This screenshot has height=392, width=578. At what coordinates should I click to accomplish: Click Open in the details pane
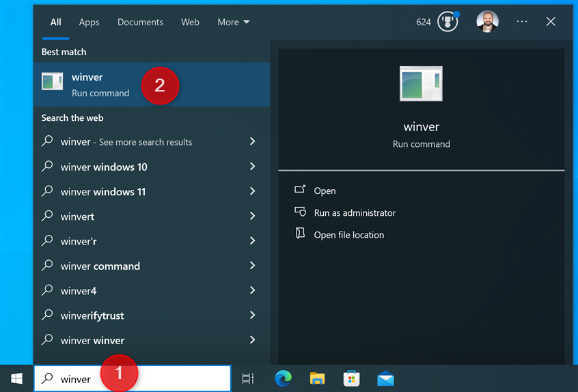[325, 191]
